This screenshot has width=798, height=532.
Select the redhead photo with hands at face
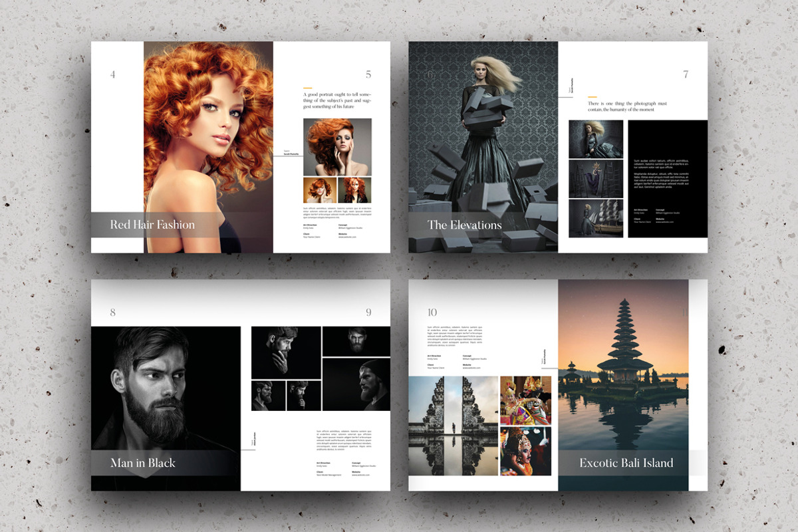point(337,147)
